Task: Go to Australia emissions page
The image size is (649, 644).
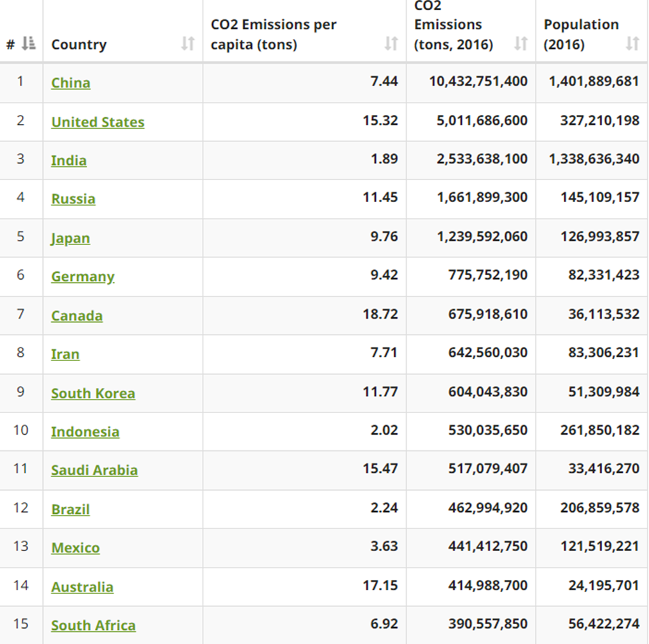Action: (x=82, y=587)
